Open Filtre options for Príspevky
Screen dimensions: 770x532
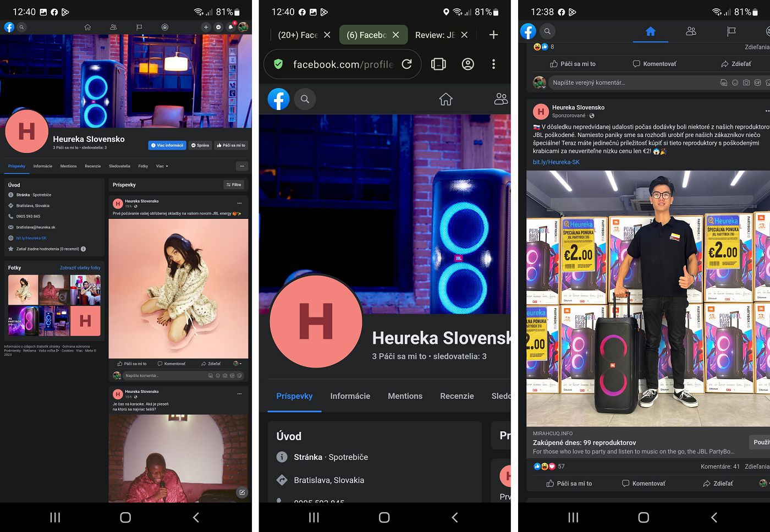click(x=234, y=185)
